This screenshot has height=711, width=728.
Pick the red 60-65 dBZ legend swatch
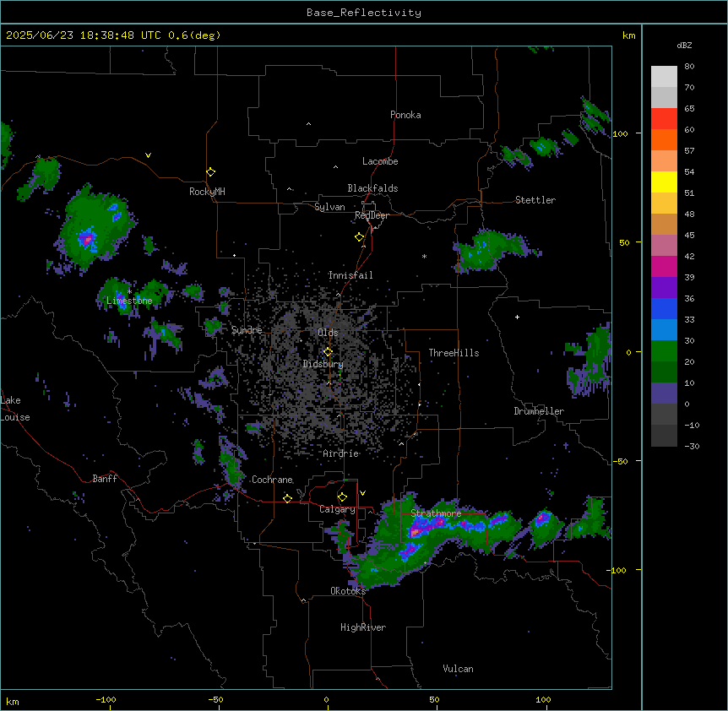tap(664, 119)
